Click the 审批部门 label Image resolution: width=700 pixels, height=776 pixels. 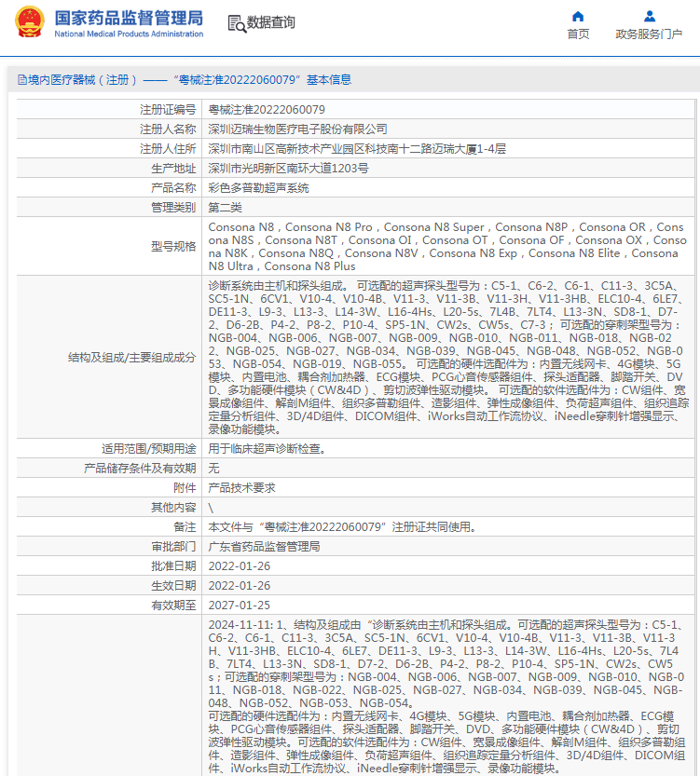[x=173, y=546]
